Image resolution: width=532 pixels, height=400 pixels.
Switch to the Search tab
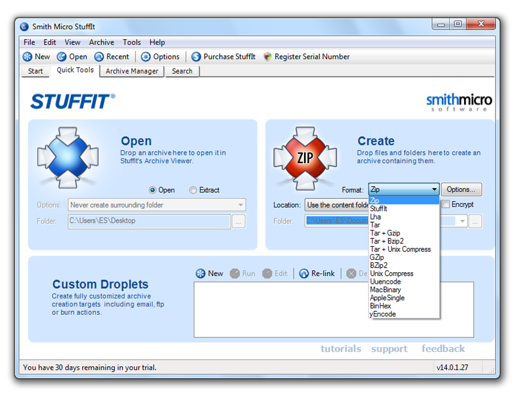tap(182, 71)
